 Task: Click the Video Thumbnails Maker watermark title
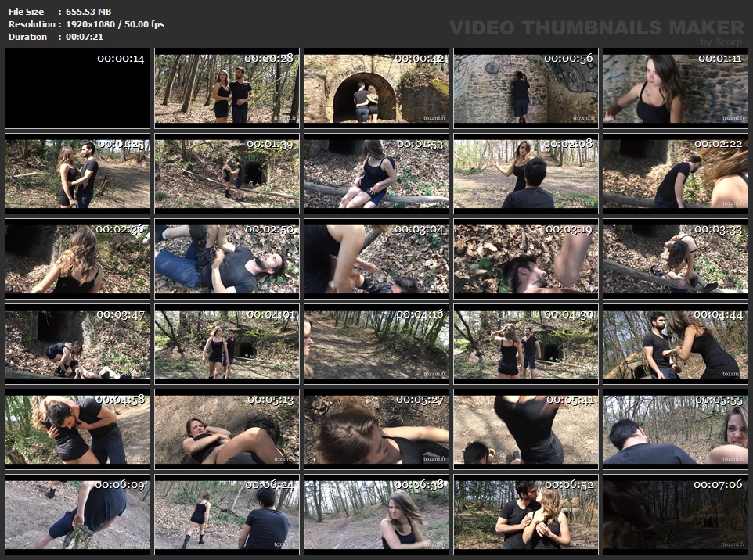(x=596, y=28)
